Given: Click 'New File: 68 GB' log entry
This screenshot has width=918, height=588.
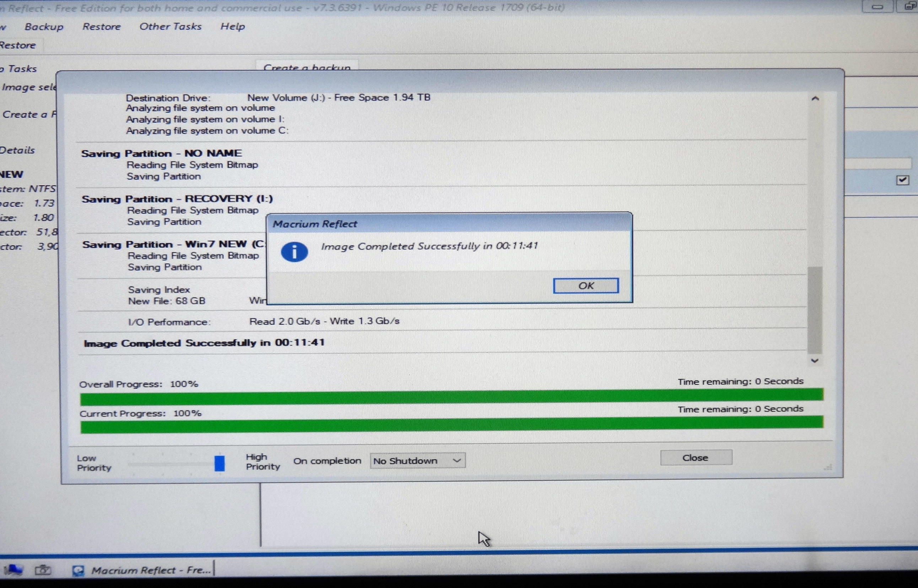Looking at the screenshot, I should tap(167, 301).
